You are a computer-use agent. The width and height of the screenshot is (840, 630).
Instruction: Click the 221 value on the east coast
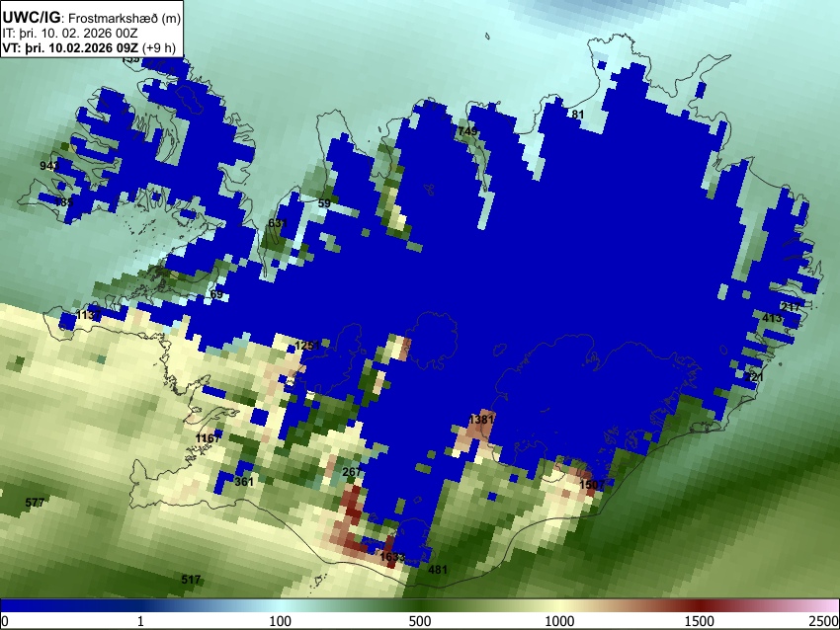coord(754,377)
